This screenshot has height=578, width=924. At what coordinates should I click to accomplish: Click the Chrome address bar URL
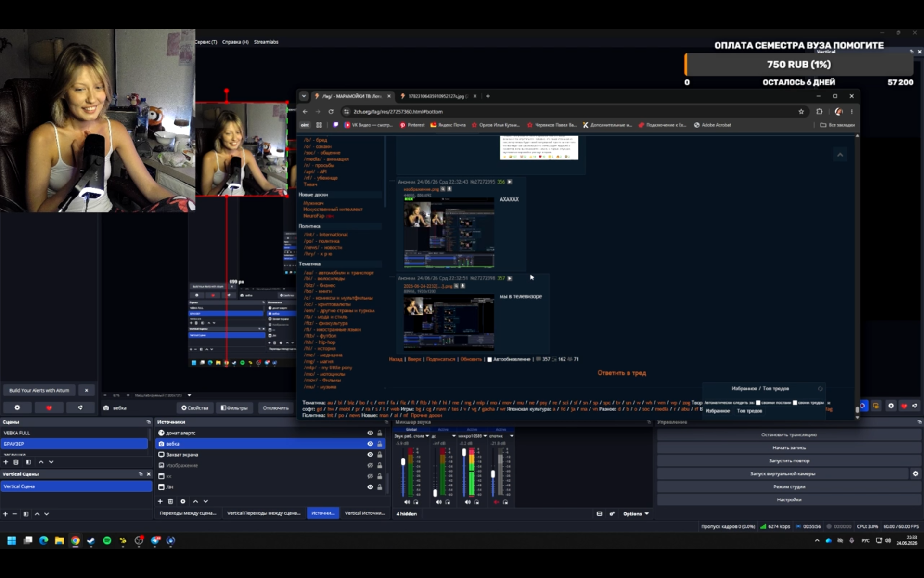pos(398,111)
